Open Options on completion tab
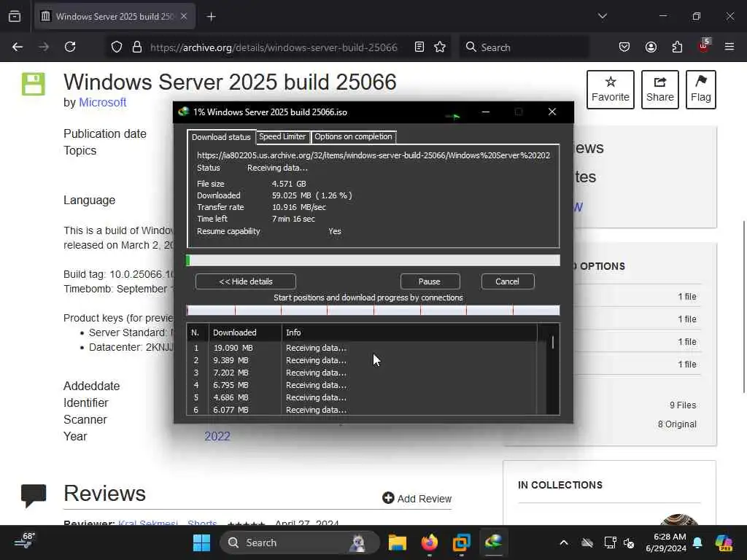 353,136
